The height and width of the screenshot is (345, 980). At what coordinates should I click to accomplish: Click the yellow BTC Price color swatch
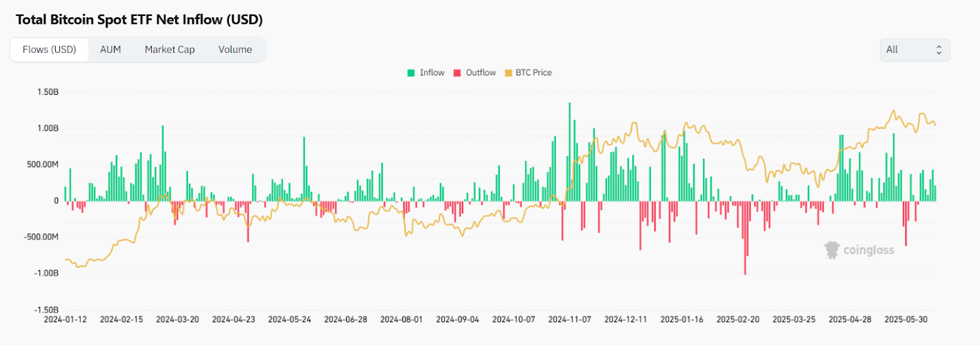(x=508, y=73)
